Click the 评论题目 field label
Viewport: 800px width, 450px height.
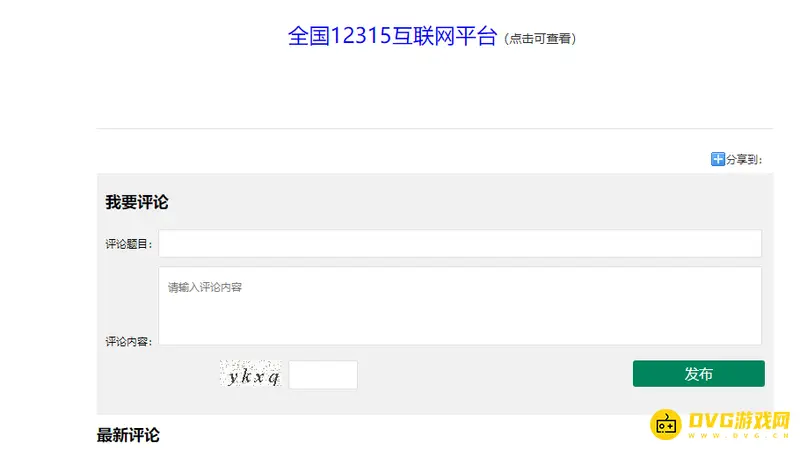pyautogui.click(x=129, y=244)
